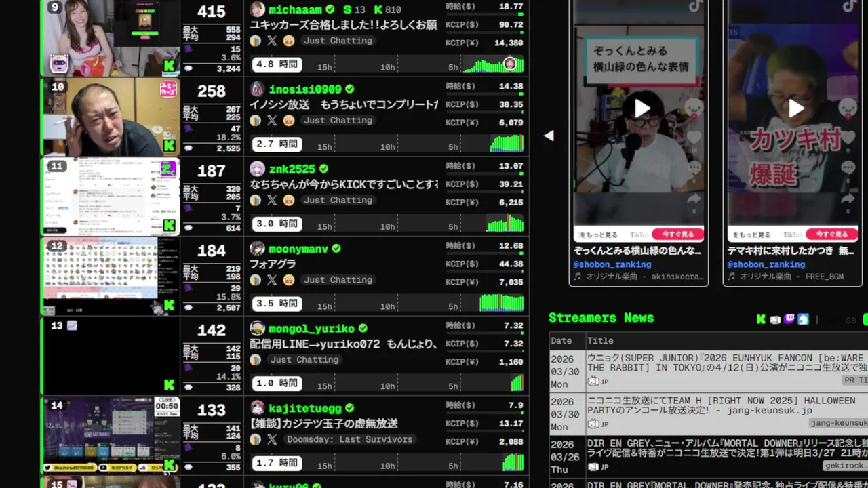868x488 pixels.
Task: Click TikTok logo on ぞっくん video
Action: [695, 5]
